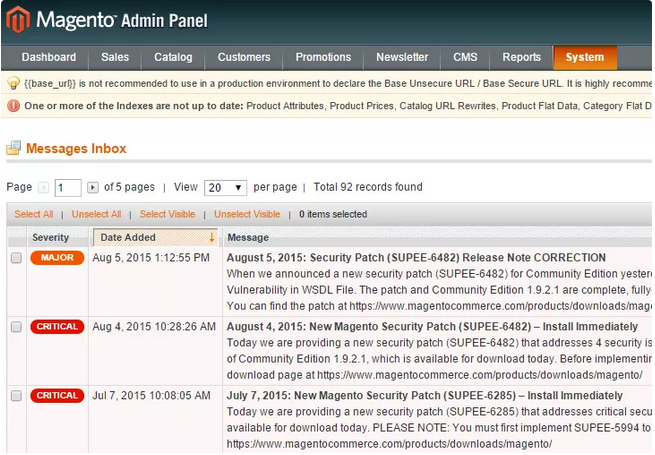Click the Indexes not up to date message
This screenshot has height=455, width=655.
[x=338, y=106]
